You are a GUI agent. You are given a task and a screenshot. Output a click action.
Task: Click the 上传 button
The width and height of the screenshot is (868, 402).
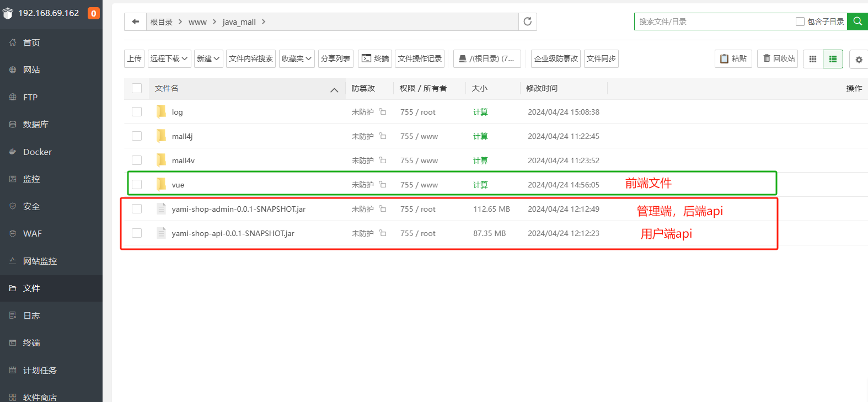pyautogui.click(x=135, y=58)
